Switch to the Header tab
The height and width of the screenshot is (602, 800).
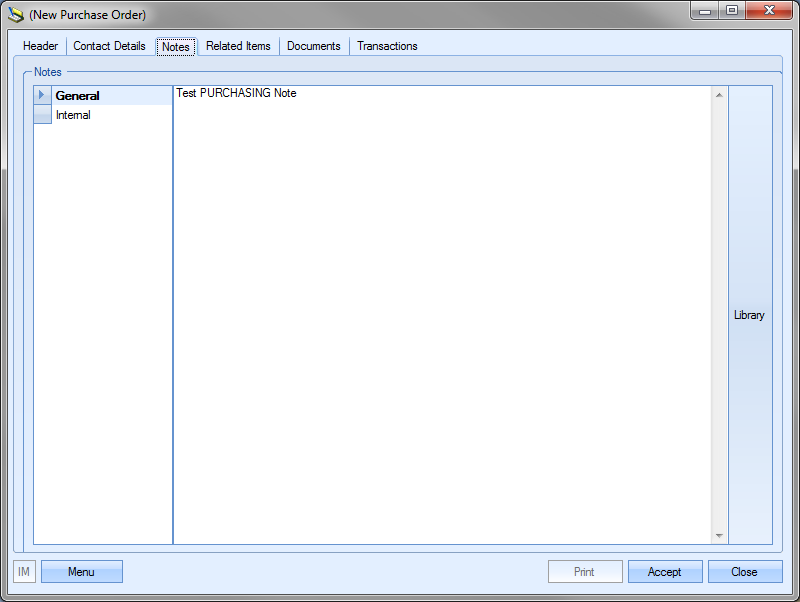[x=40, y=46]
